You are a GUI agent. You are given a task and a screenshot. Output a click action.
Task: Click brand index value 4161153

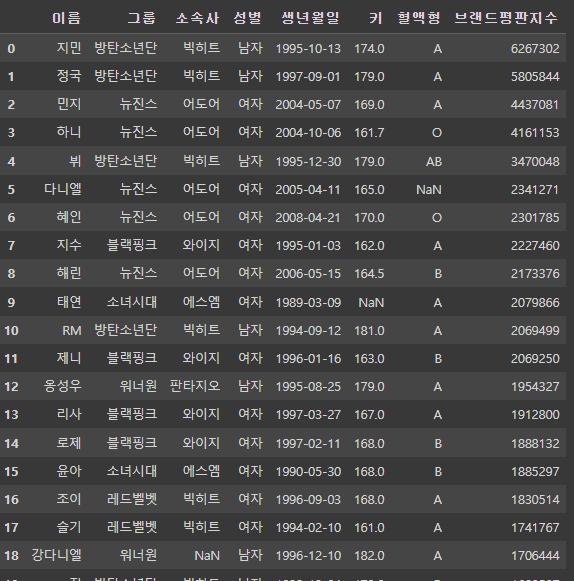coord(535,133)
